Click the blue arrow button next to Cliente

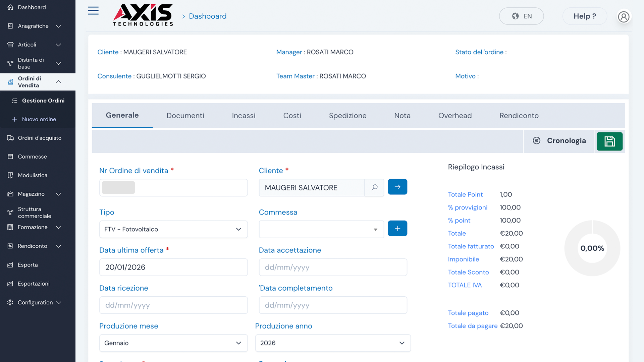point(397,187)
